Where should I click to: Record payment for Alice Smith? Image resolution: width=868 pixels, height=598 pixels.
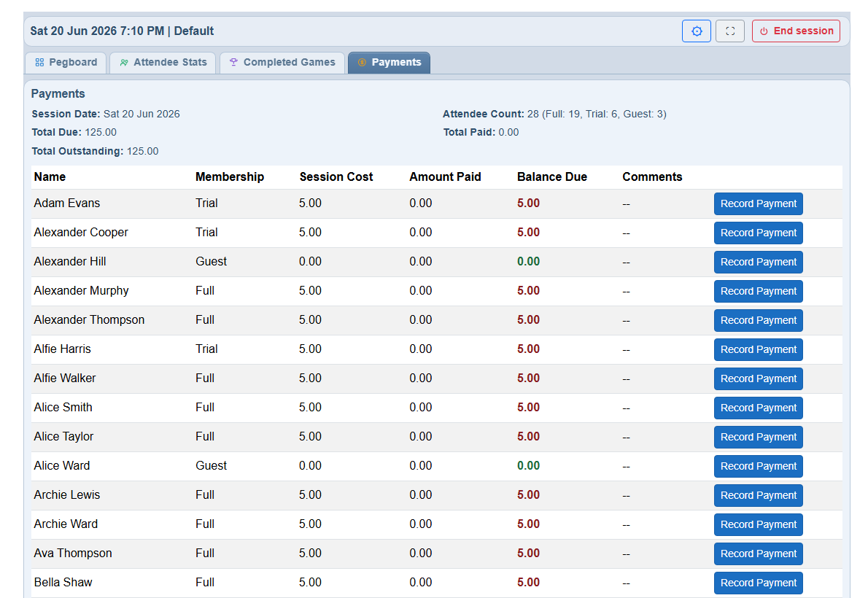[x=759, y=408]
